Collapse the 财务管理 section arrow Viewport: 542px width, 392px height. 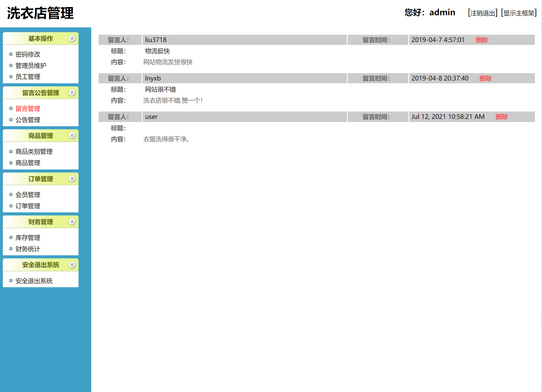click(x=72, y=222)
